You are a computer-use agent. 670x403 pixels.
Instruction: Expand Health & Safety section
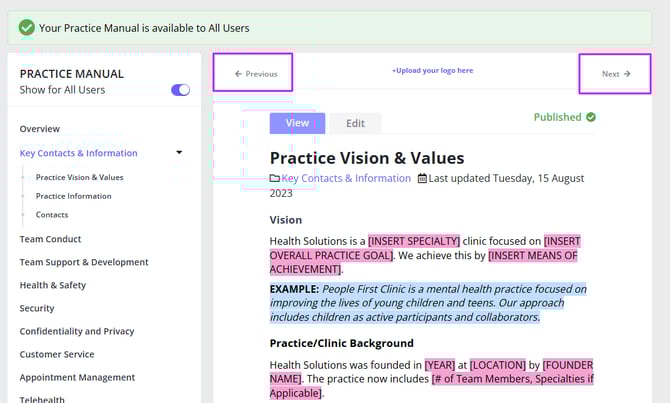pyautogui.click(x=53, y=285)
